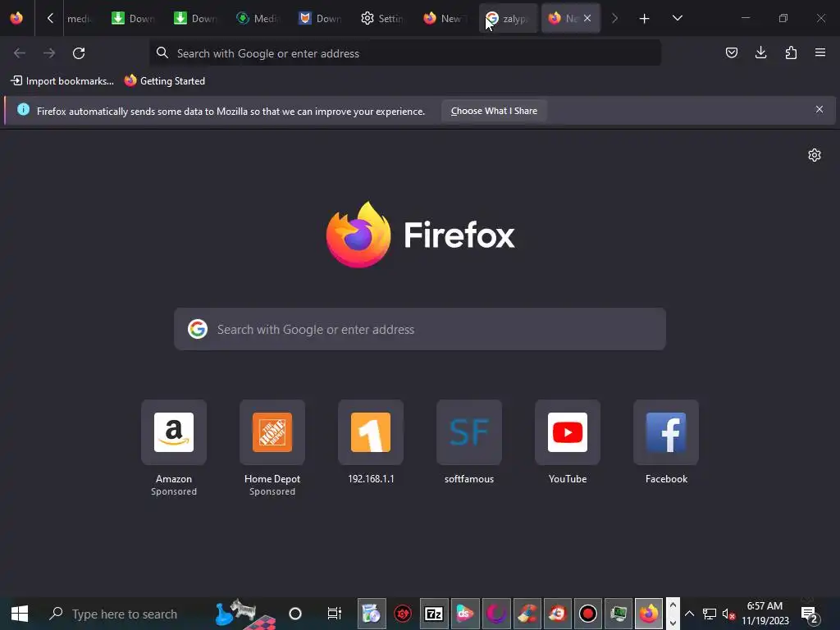840x630 pixels.
Task: Click the network icon in system tray
Action: [x=710, y=614]
